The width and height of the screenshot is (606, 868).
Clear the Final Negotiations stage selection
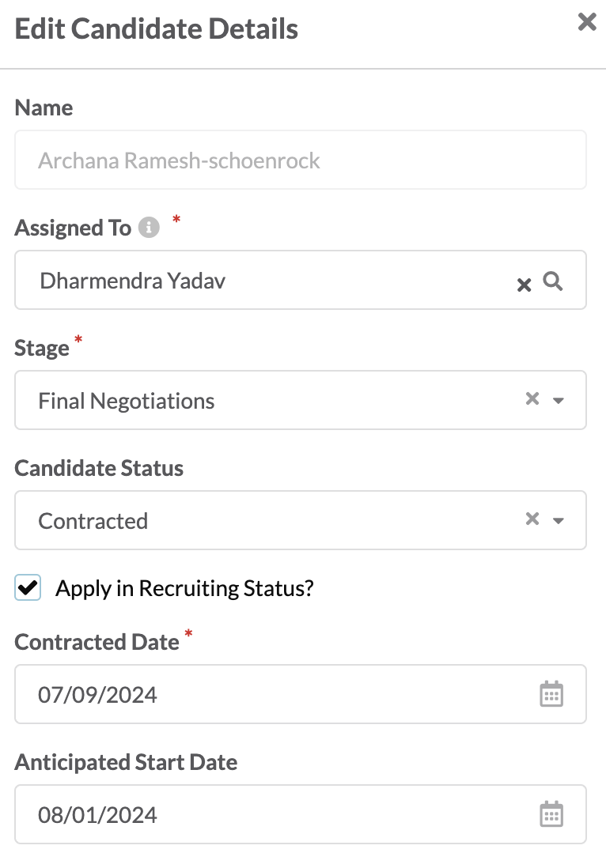click(532, 398)
